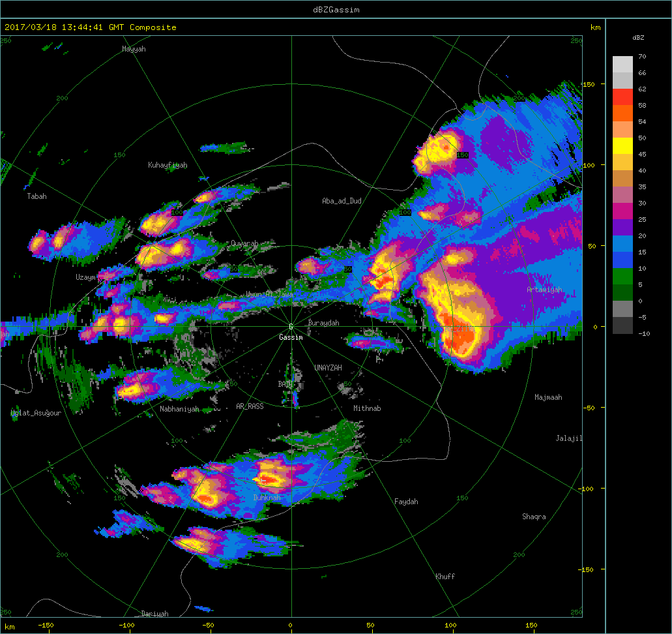Click the 'km' unit label at top right
Screen dimensions: 672x634
click(595, 27)
